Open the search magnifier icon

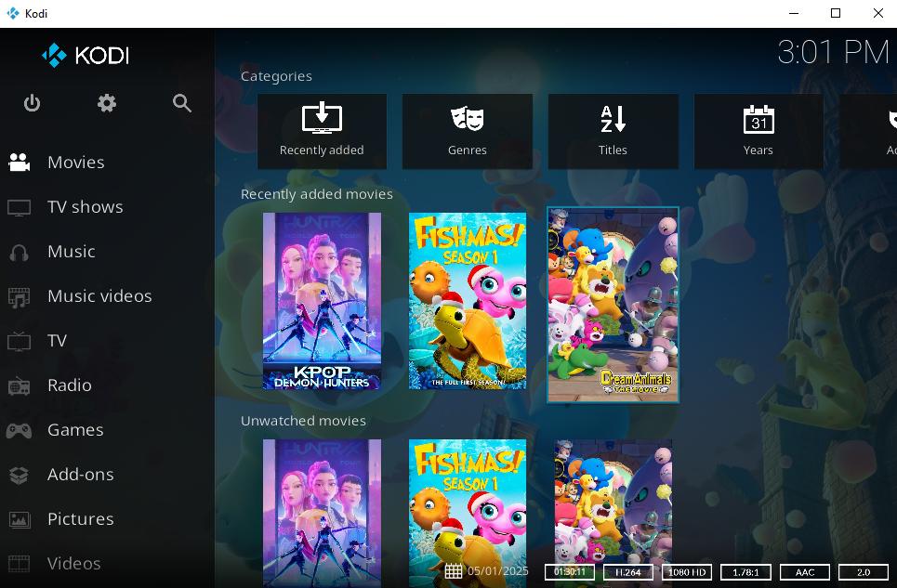coord(182,103)
